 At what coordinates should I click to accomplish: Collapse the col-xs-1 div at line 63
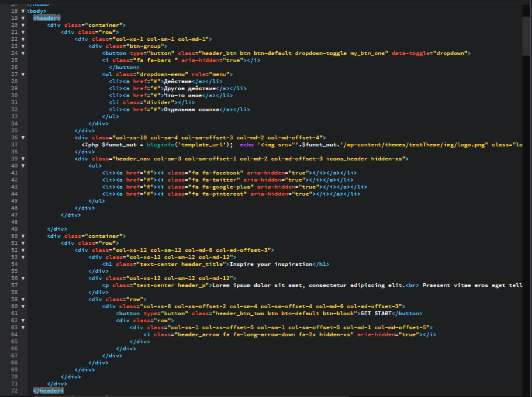point(23,327)
